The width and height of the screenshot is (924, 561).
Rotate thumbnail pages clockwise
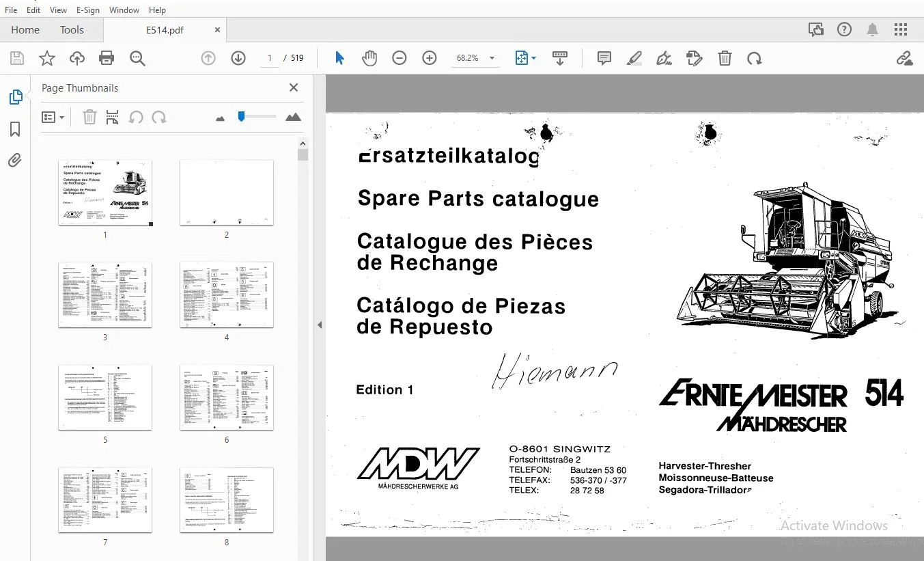pyautogui.click(x=159, y=118)
